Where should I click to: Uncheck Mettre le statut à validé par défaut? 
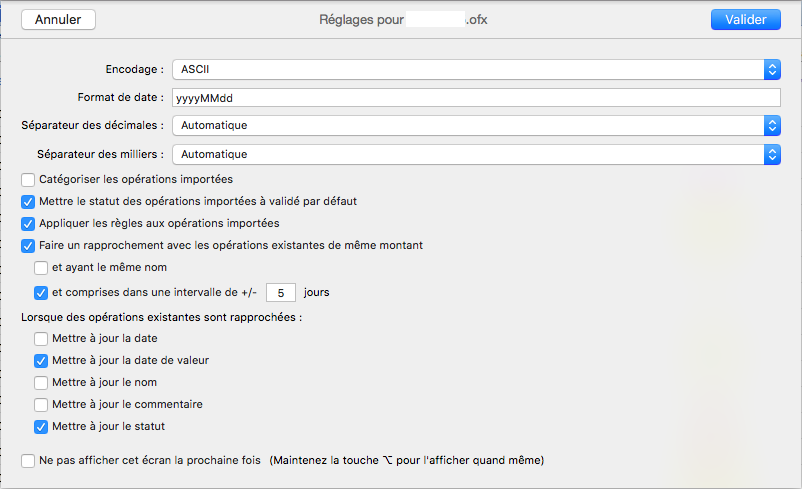click(28, 201)
